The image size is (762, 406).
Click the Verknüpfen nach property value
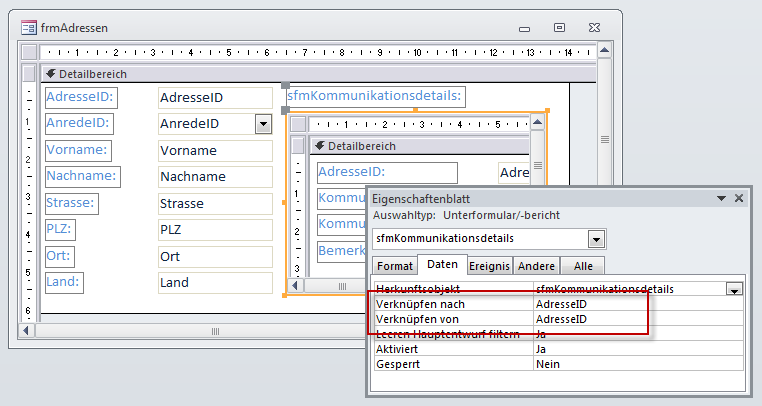pyautogui.click(x=638, y=304)
